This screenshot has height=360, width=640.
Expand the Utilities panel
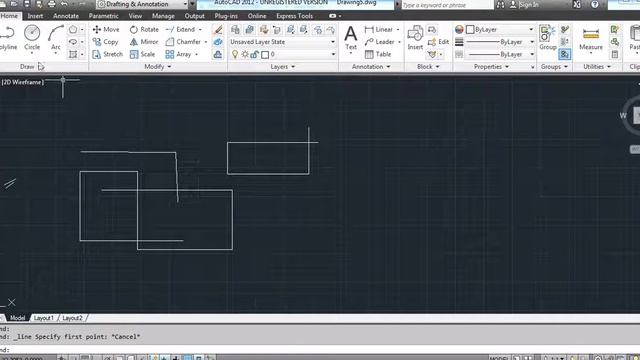point(596,66)
